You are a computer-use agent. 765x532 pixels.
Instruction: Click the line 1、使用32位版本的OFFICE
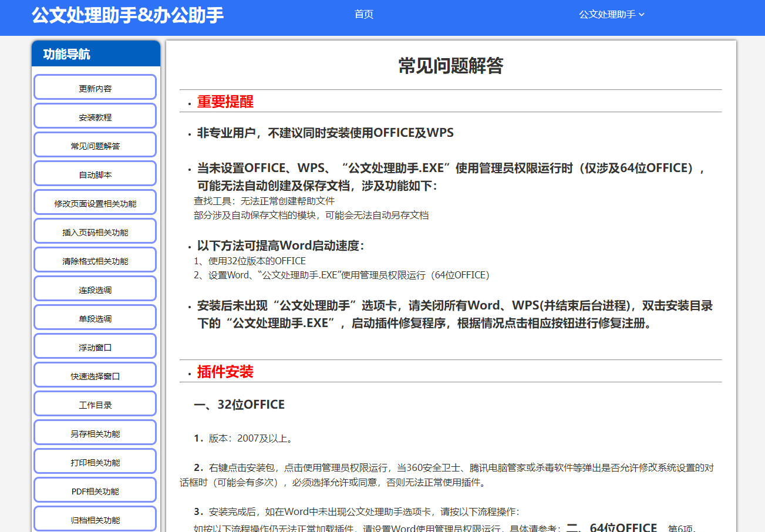point(250,261)
